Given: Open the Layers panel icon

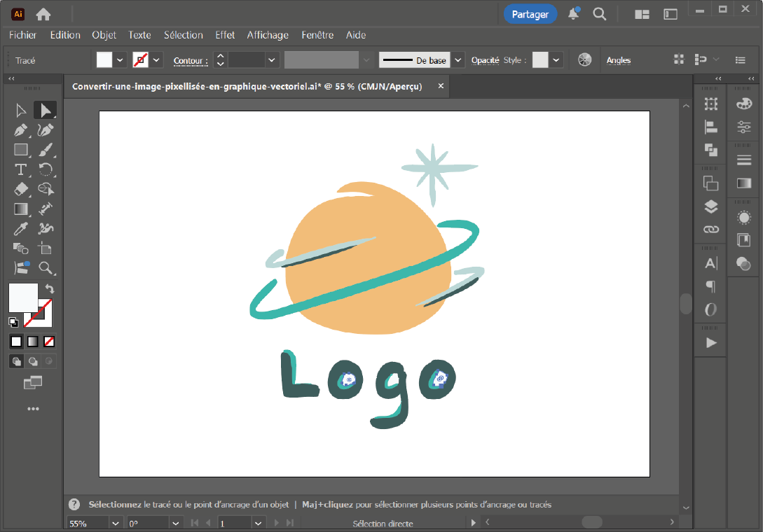Looking at the screenshot, I should [x=711, y=206].
